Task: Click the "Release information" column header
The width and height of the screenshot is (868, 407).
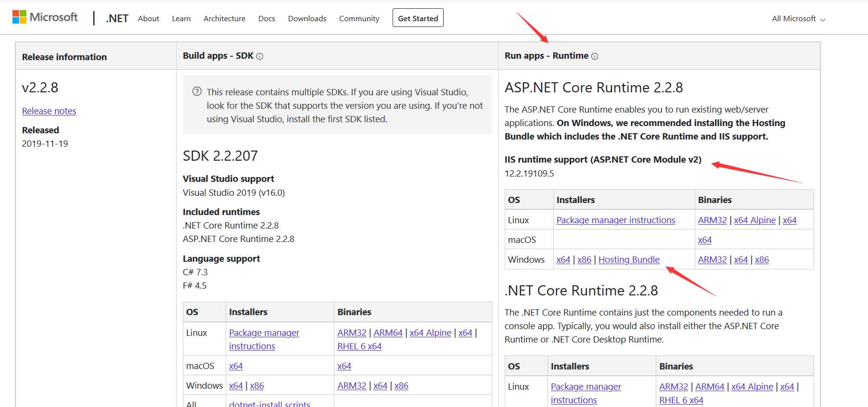Action: [x=64, y=57]
